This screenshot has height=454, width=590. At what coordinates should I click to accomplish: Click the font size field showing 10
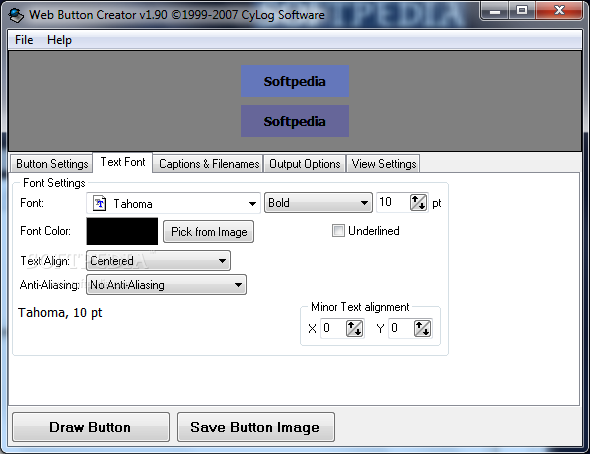coord(393,202)
